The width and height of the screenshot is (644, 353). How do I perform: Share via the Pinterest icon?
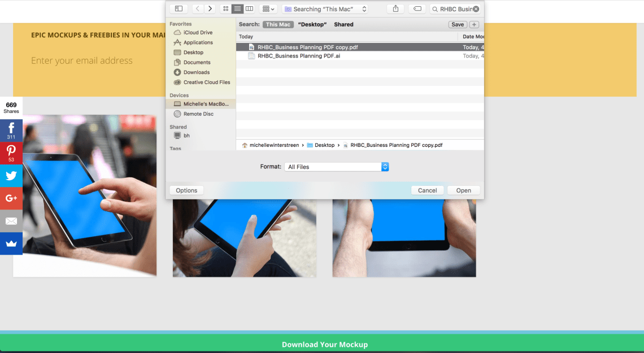pos(11,153)
